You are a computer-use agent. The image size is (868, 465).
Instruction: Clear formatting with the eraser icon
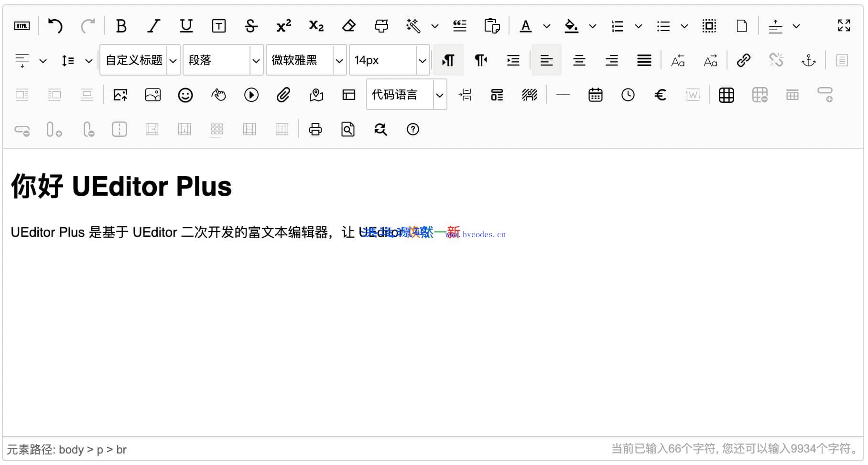pyautogui.click(x=349, y=26)
